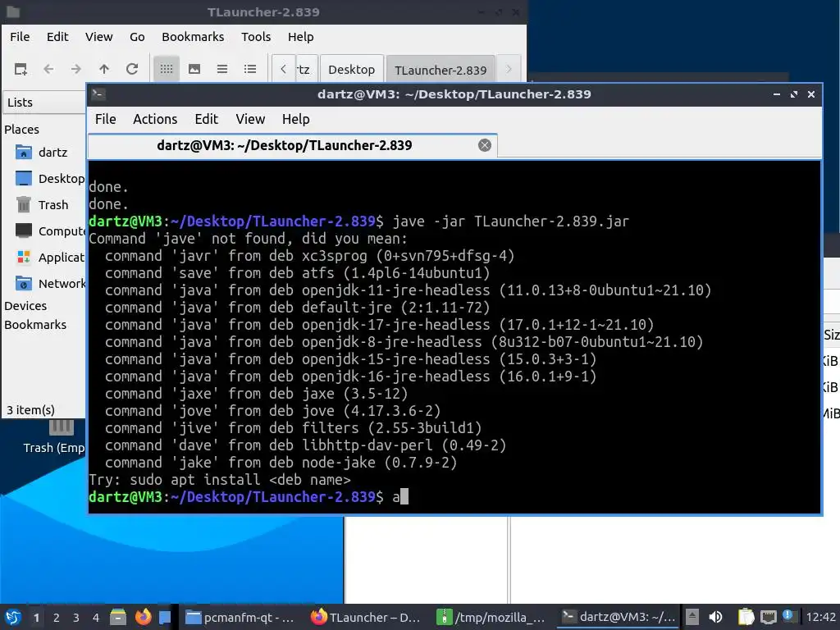Image resolution: width=840 pixels, height=630 pixels.
Task: Click the terminal window icon in the title bar
Action: coord(98,94)
